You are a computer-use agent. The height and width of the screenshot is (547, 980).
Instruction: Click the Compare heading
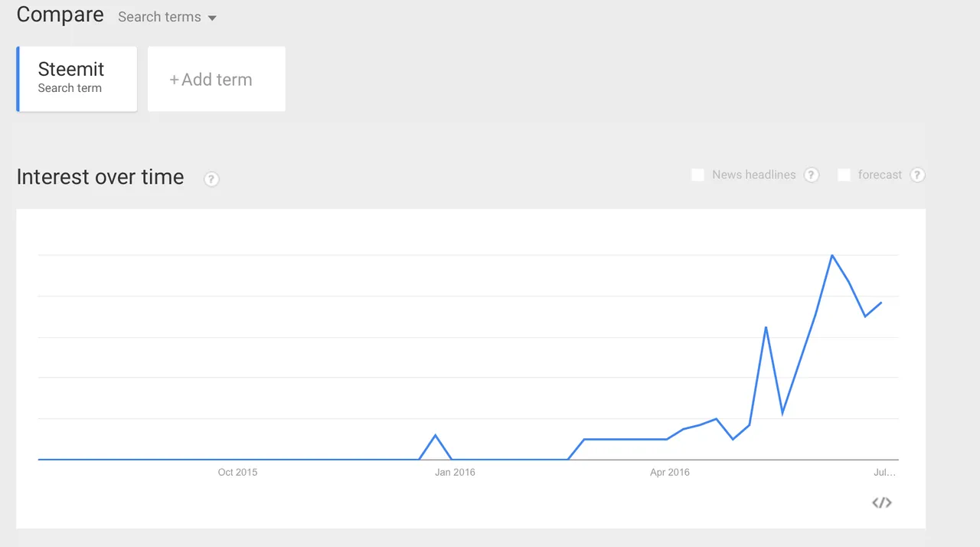60,15
